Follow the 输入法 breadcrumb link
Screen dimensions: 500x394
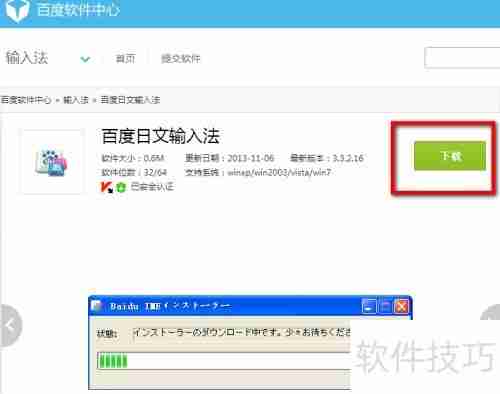coord(76,100)
